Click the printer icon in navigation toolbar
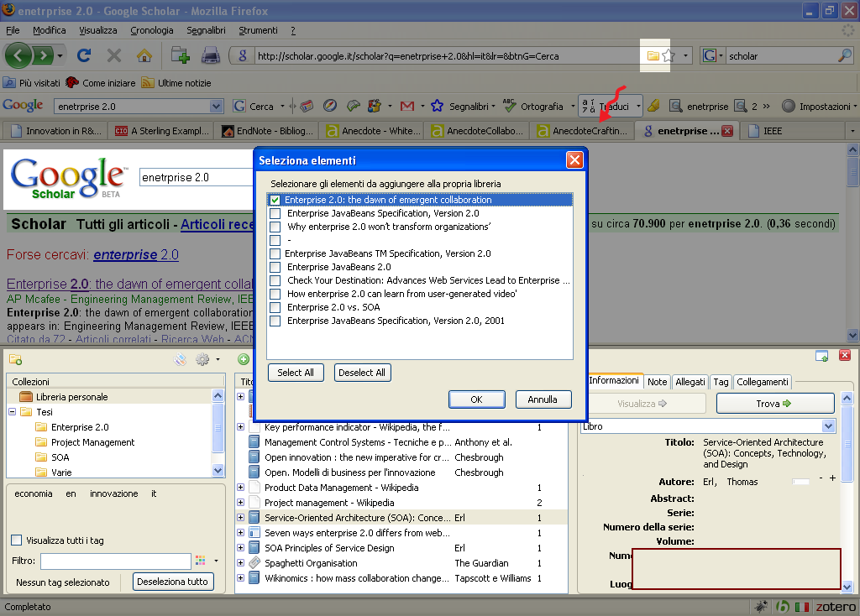Viewport: 860px width, 616px height. [211, 55]
